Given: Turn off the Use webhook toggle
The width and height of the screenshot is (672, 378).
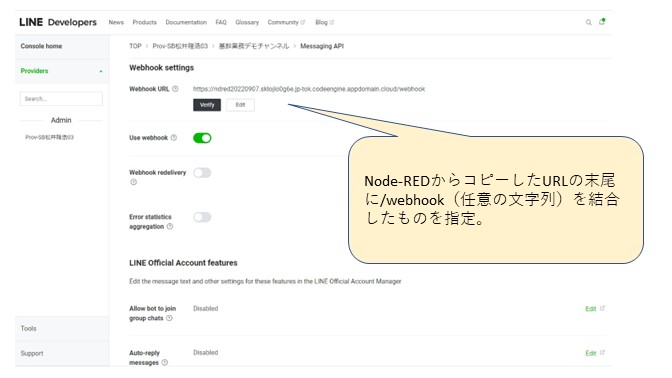Looking at the screenshot, I should pos(202,138).
